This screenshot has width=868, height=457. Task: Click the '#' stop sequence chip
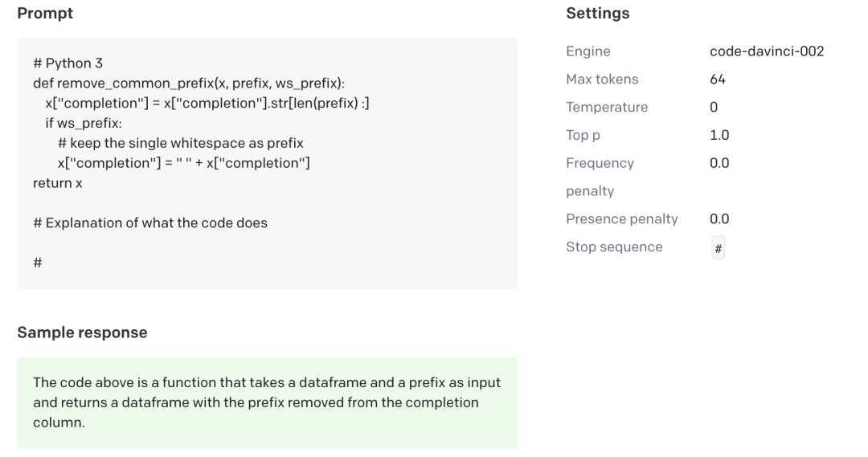[x=719, y=249]
